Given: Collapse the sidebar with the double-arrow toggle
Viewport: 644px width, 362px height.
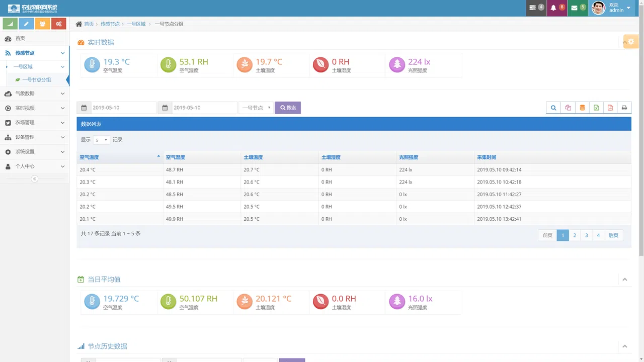Looking at the screenshot, I should point(34,179).
